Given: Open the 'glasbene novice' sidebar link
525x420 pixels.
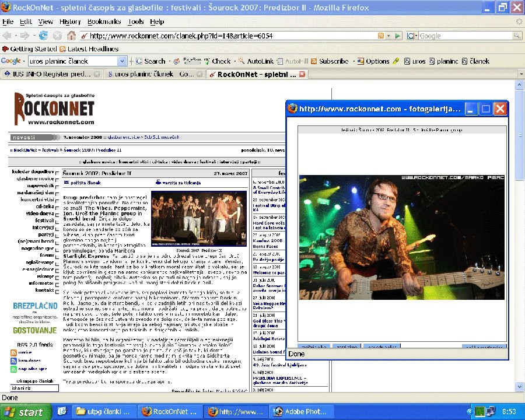Looking at the screenshot, I should tap(35, 178).
